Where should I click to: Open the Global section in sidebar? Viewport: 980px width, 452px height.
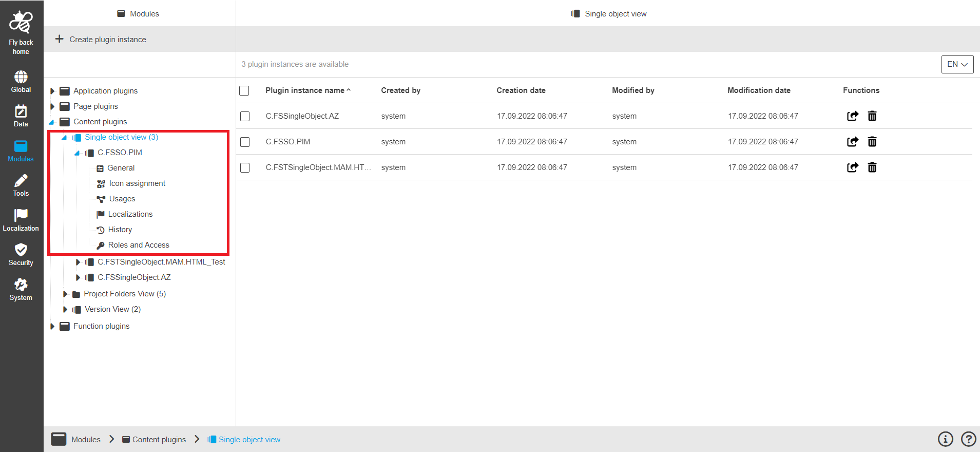coord(21,82)
